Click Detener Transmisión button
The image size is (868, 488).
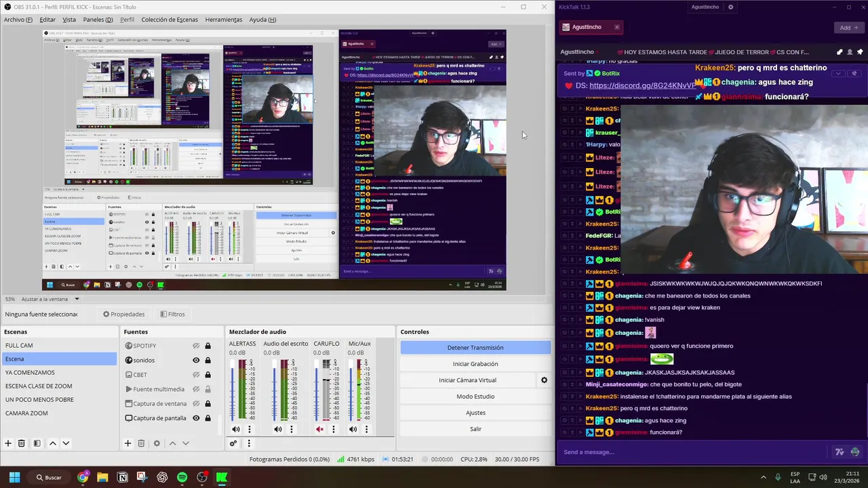tap(475, 348)
